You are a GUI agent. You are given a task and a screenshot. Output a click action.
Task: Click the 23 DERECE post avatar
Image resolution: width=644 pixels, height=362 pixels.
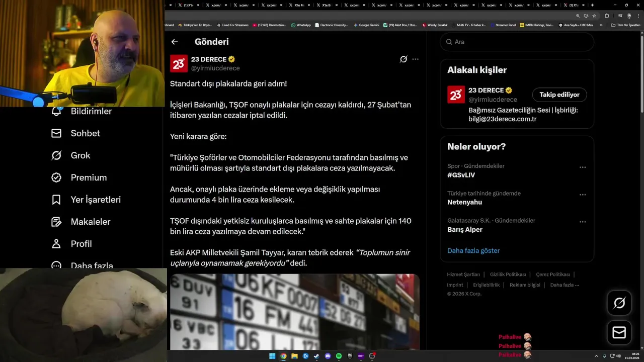179,63
